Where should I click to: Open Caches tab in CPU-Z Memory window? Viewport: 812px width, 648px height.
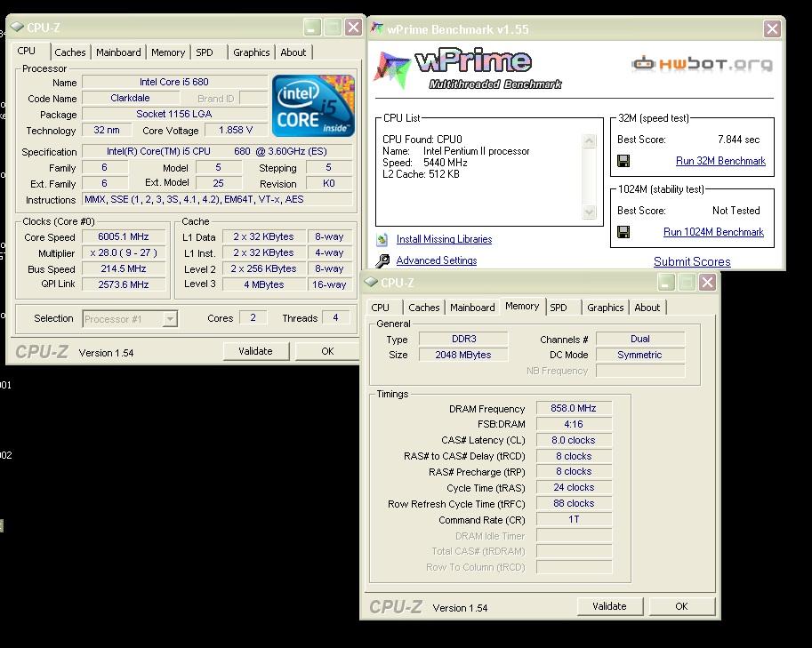[423, 308]
